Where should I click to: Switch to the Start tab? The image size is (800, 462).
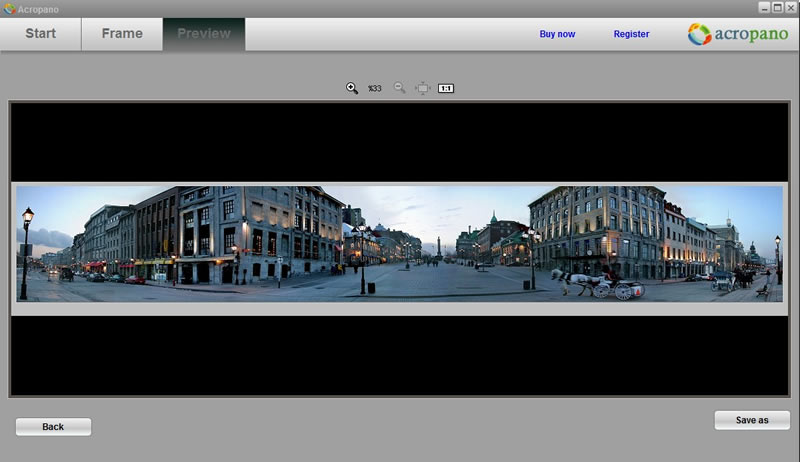(x=40, y=34)
